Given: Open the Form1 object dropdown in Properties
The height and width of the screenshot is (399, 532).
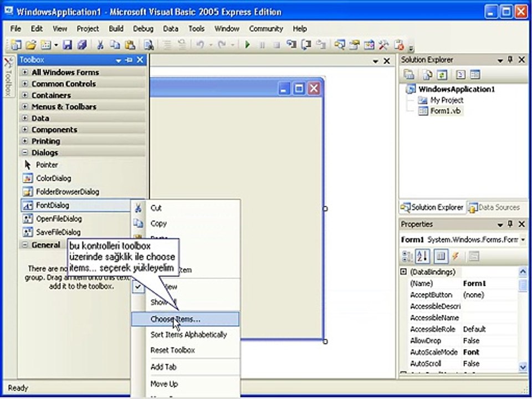Looking at the screenshot, I should coord(523,239).
